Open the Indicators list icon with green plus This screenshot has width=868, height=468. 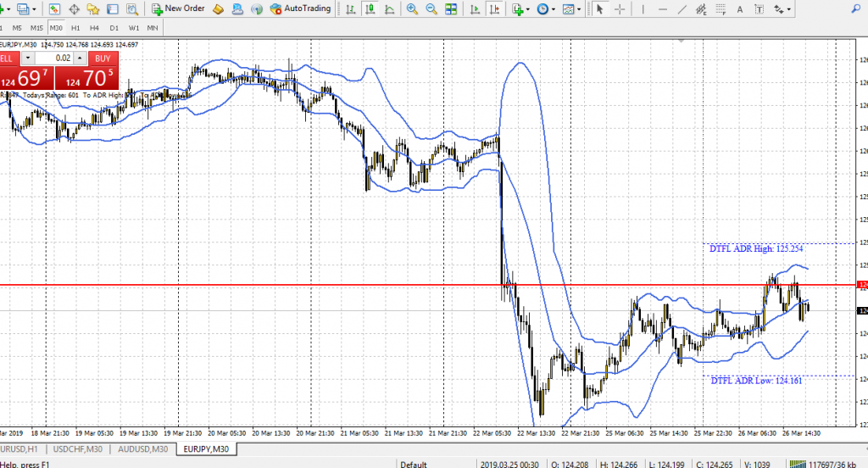[x=518, y=8]
